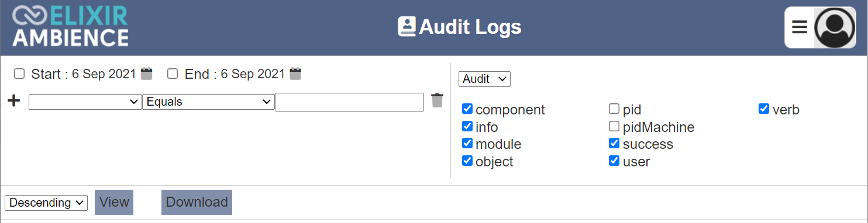
Task: Focus the filter value text field
Action: coord(350,102)
